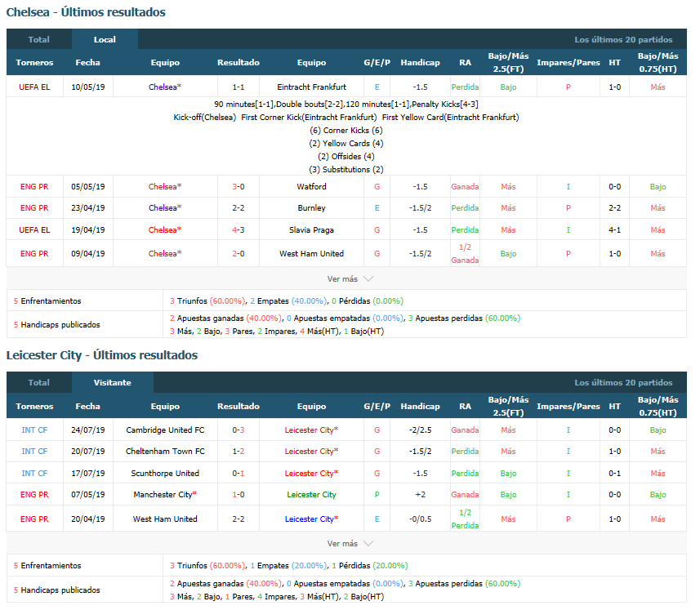Click 5 Handicaps publicados in Leicester summary
Image resolution: width=700 pixels, height=610 pixels.
pyautogui.click(x=56, y=590)
